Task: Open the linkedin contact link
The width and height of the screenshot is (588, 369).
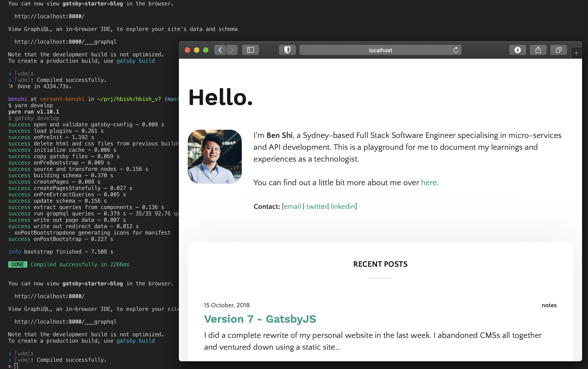Action: (x=343, y=206)
